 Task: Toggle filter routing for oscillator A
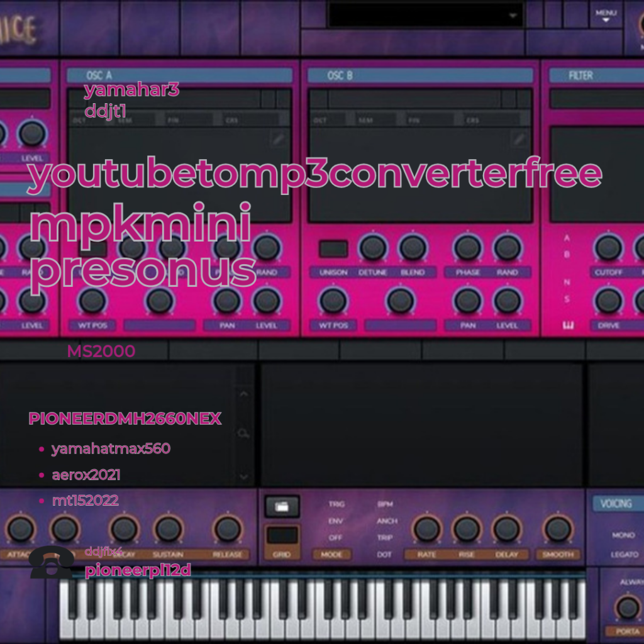tap(567, 238)
